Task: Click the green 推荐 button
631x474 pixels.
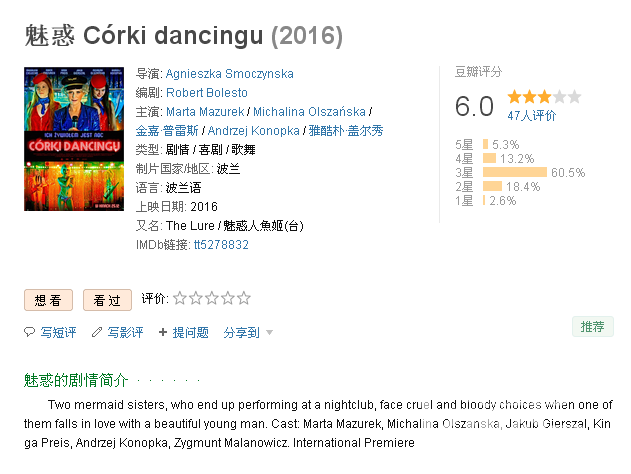Action: (x=593, y=326)
